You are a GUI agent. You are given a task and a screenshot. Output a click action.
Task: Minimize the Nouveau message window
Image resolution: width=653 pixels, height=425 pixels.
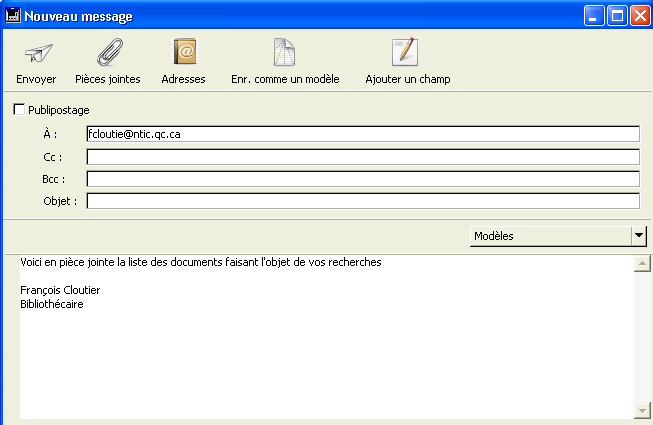pyautogui.click(x=595, y=16)
